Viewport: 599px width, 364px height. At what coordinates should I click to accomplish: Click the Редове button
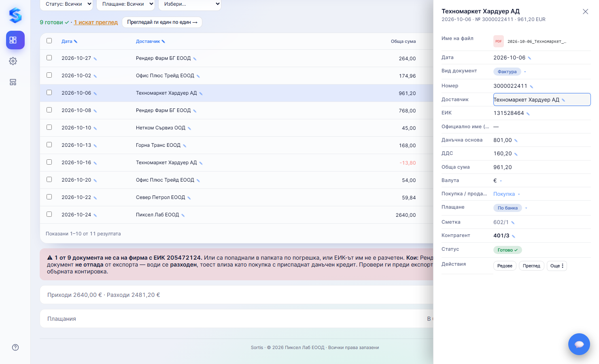[505, 266]
